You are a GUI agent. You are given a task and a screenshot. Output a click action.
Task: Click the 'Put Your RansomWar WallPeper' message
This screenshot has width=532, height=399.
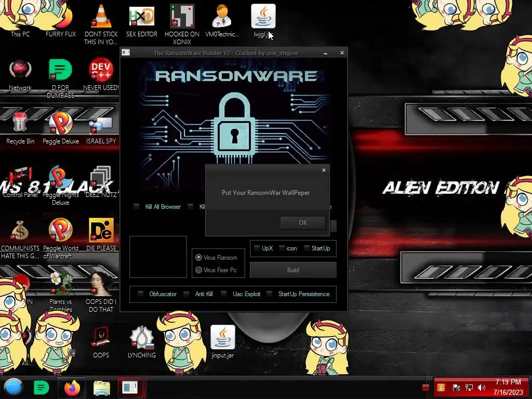coord(265,192)
